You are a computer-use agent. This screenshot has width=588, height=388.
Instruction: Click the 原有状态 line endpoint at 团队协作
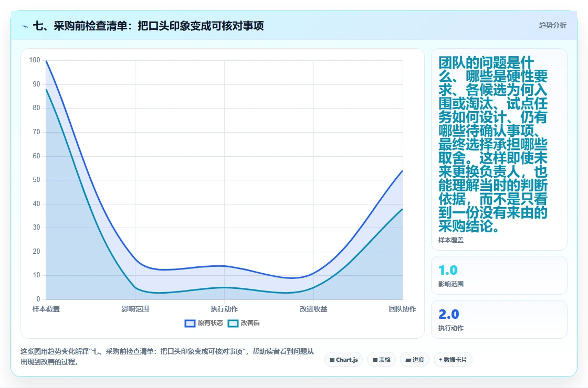(x=402, y=171)
